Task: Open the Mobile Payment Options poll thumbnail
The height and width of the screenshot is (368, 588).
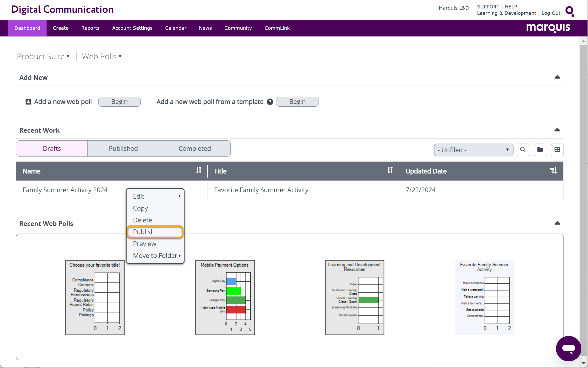Action: click(x=225, y=297)
